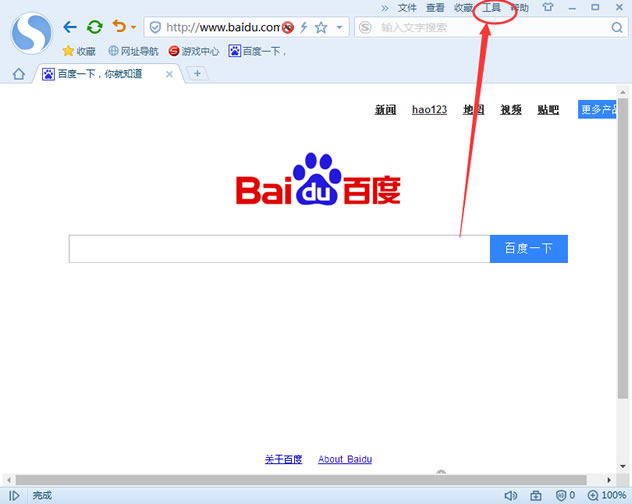Click the security shield in address bar
Screen dimensions: 632x504
[155, 27]
